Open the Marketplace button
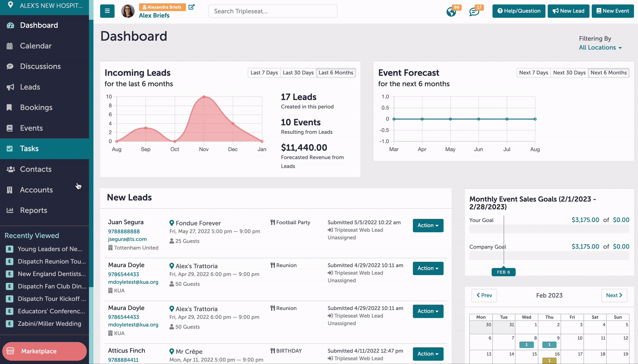638x364 pixels. click(45, 351)
